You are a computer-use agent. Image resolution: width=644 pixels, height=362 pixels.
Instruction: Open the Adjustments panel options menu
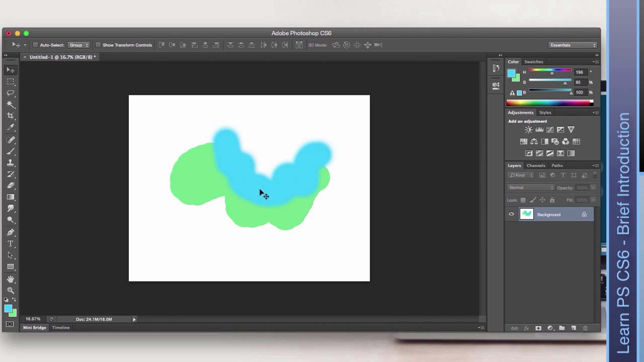coord(596,113)
